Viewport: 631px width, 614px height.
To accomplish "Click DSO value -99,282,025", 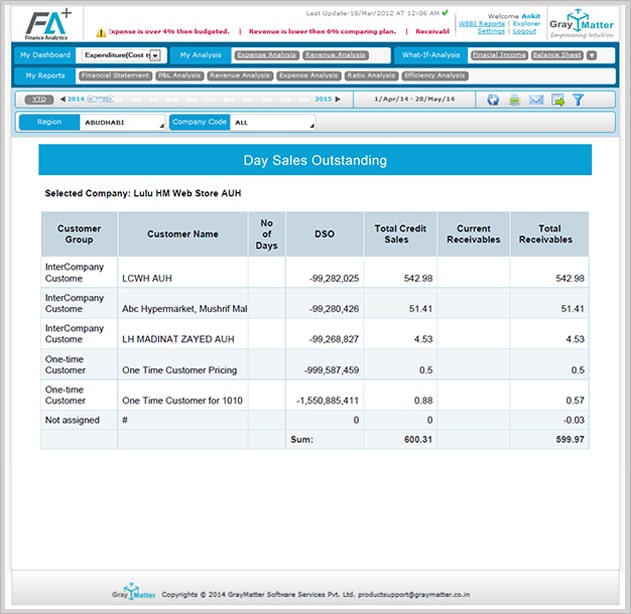I will (x=334, y=278).
